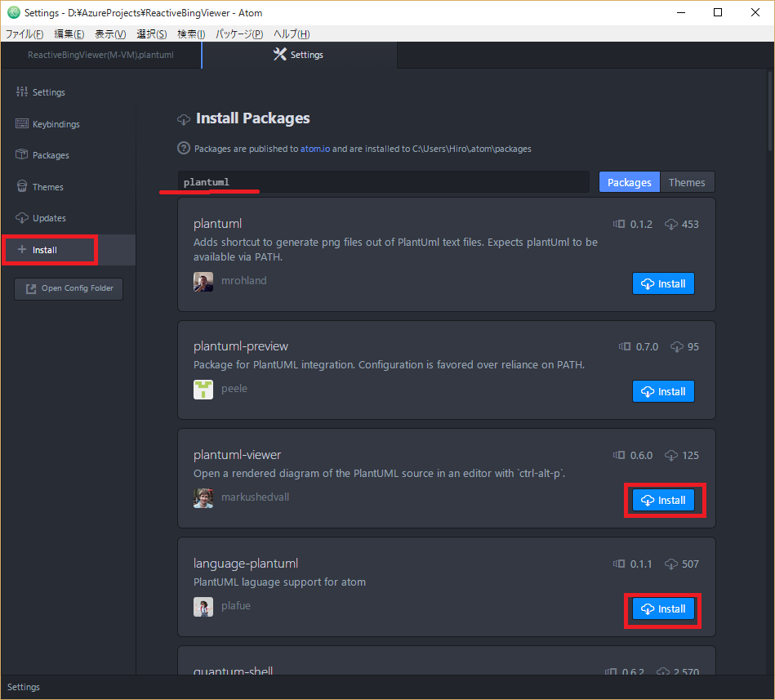Click version icon for language-plantuml 0.1.1

point(619,564)
